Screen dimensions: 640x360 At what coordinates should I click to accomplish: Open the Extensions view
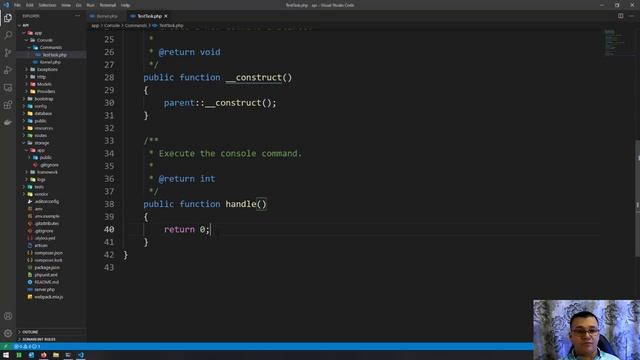[8, 105]
